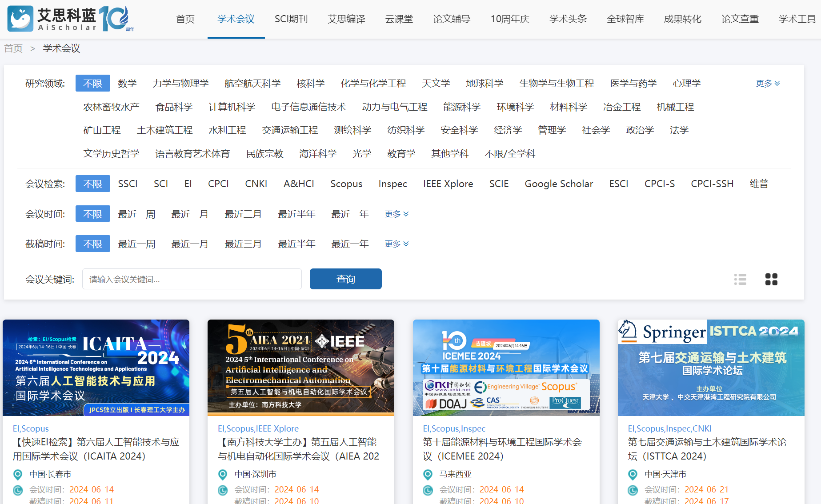Open the 首页 breadcrumb link
The width and height of the screenshot is (821, 504).
point(13,48)
